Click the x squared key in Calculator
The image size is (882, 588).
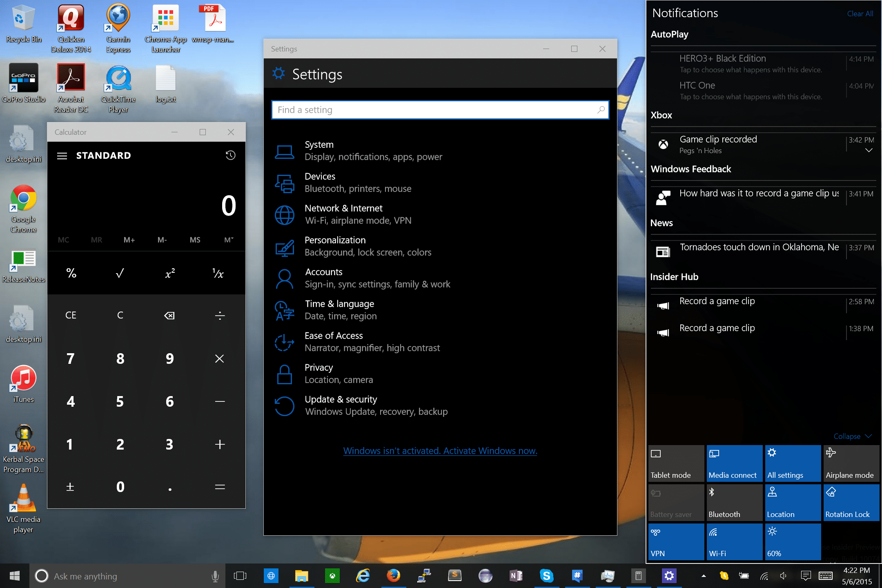170,273
